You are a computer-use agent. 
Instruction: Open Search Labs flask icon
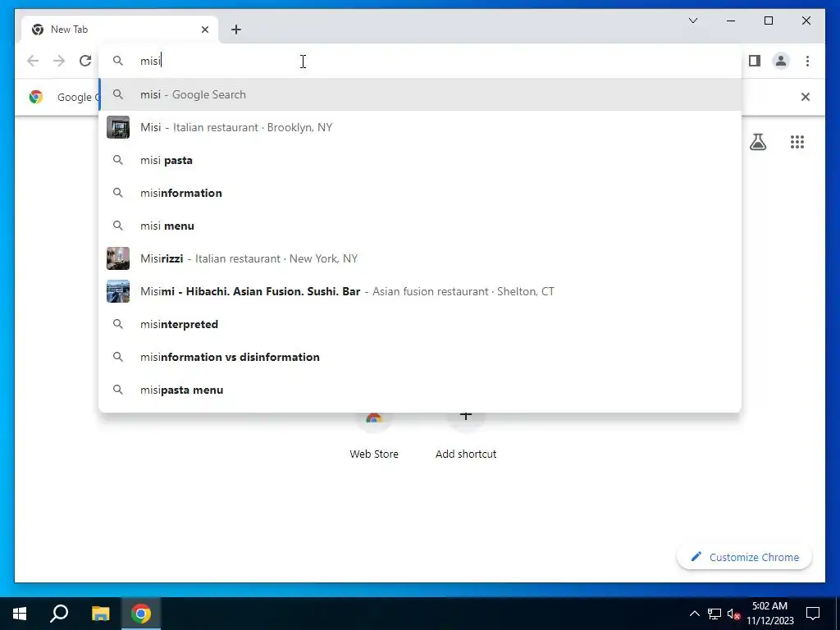click(757, 142)
